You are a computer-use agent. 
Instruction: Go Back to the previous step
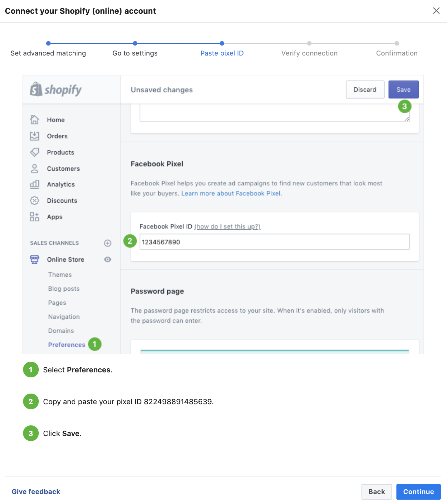tap(376, 492)
